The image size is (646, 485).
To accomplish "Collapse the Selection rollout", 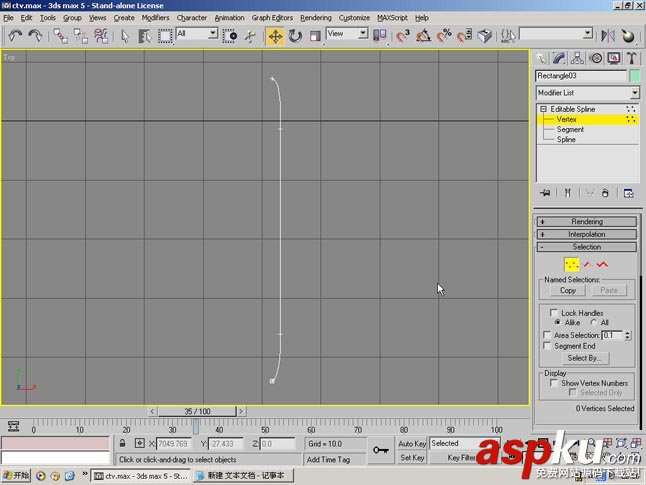I will coord(587,247).
